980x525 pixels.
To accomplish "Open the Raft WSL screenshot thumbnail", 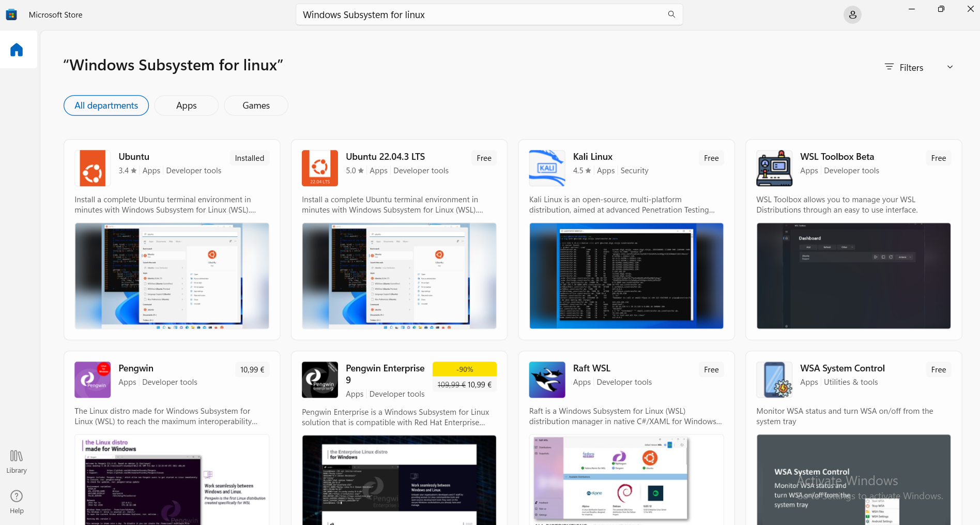I will (626, 480).
